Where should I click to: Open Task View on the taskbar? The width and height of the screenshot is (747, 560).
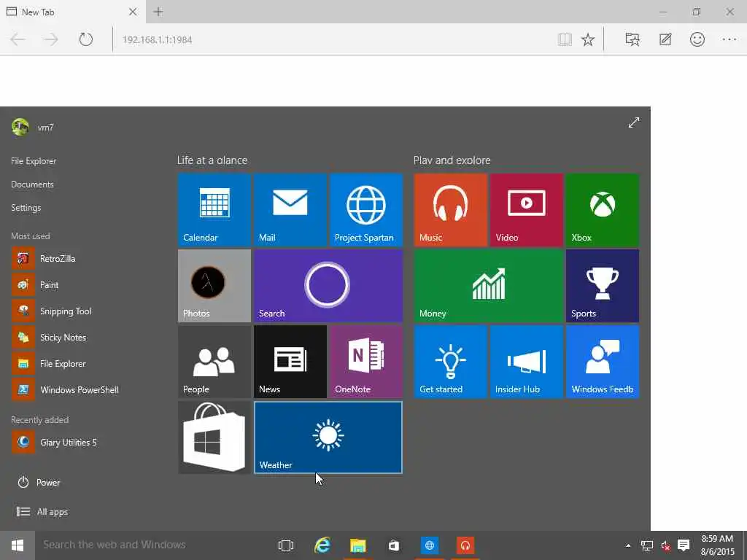coord(286,545)
